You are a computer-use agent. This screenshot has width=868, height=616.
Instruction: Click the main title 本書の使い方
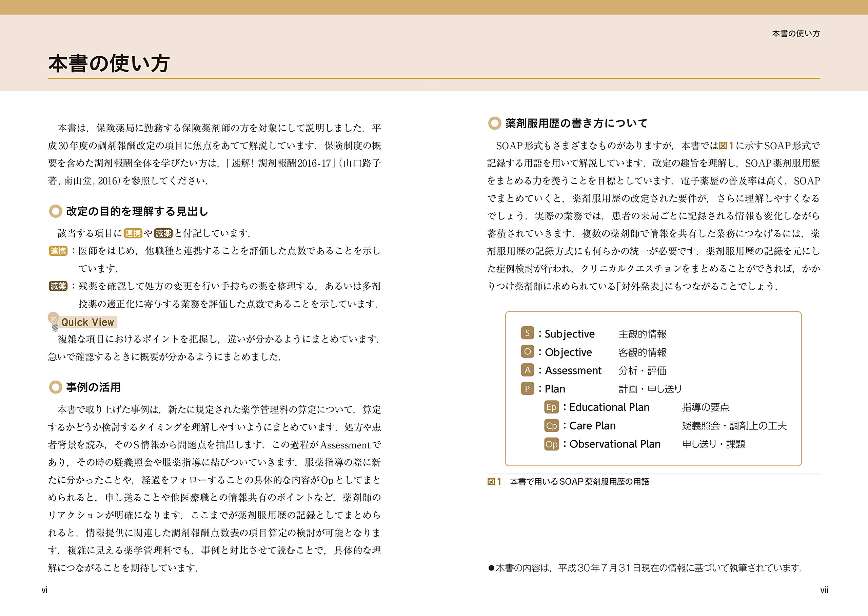coord(109,63)
